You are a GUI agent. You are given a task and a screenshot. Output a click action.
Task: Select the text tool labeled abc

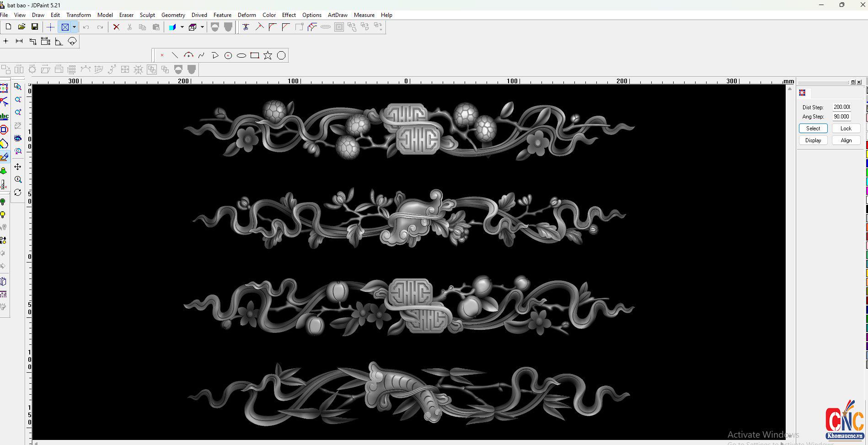[4, 117]
